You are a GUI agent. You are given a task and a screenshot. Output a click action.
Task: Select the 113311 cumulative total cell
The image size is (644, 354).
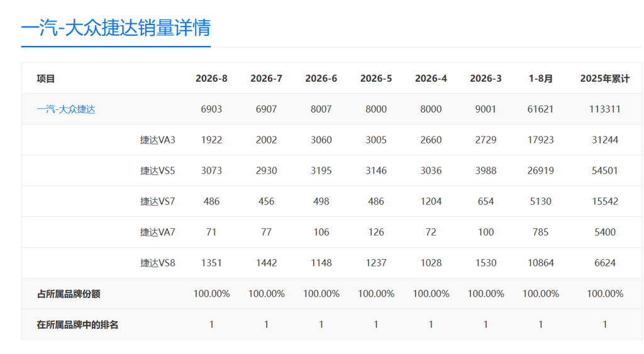[x=605, y=109]
